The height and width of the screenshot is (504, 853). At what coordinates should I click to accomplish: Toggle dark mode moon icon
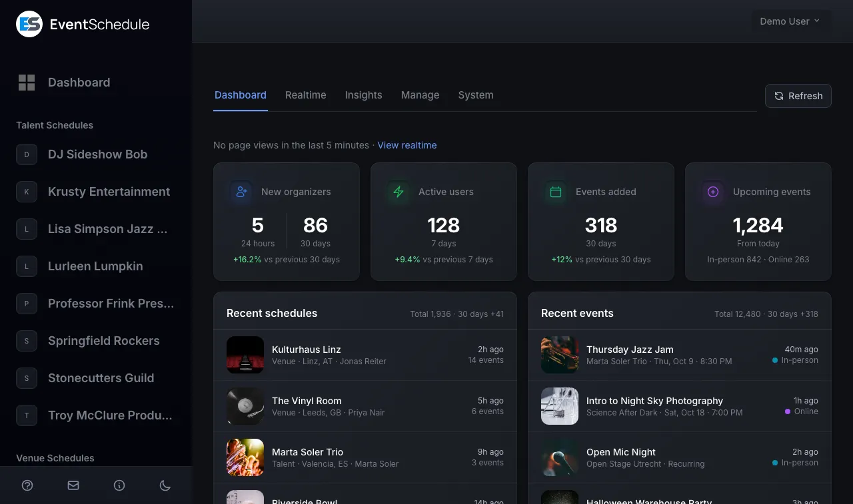pos(165,485)
